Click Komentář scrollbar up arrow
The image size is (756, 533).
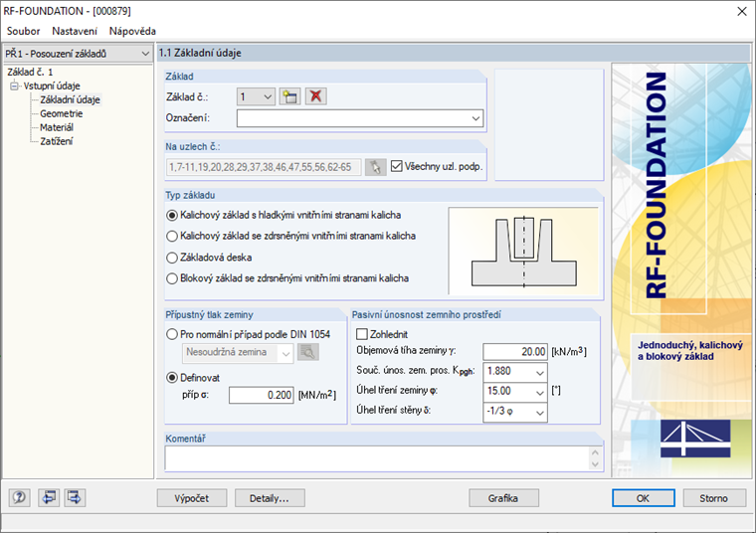click(596, 453)
